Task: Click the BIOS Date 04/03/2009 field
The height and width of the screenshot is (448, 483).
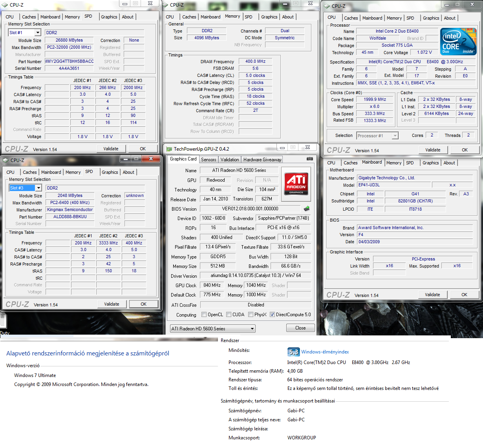Action: [415, 242]
